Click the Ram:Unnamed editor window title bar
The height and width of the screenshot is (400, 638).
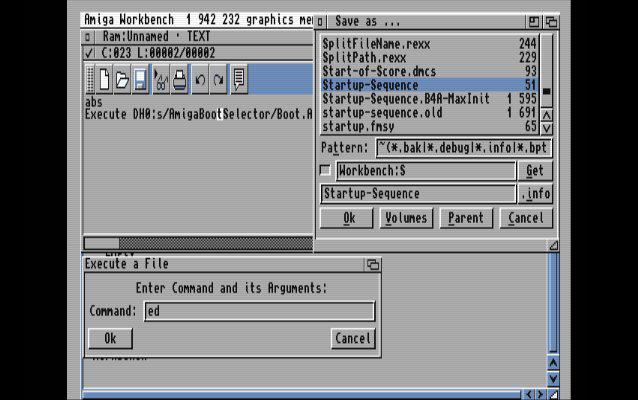(x=203, y=37)
